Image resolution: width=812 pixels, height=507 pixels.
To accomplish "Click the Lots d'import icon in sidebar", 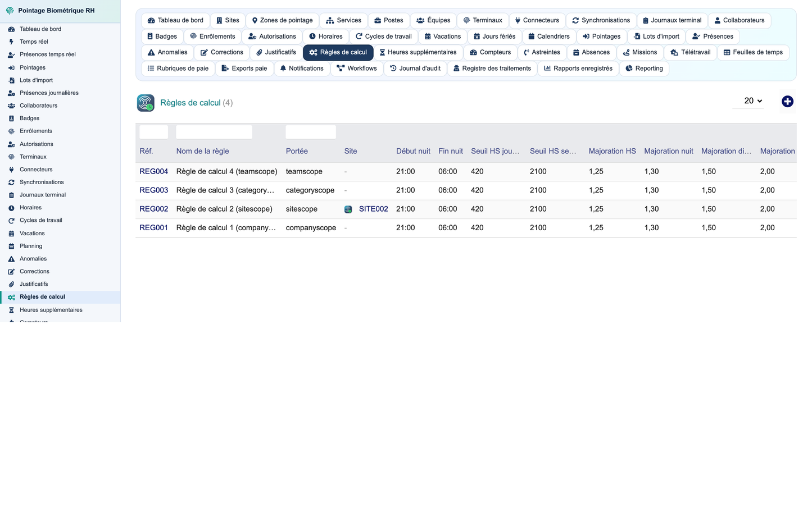I will [x=11, y=80].
